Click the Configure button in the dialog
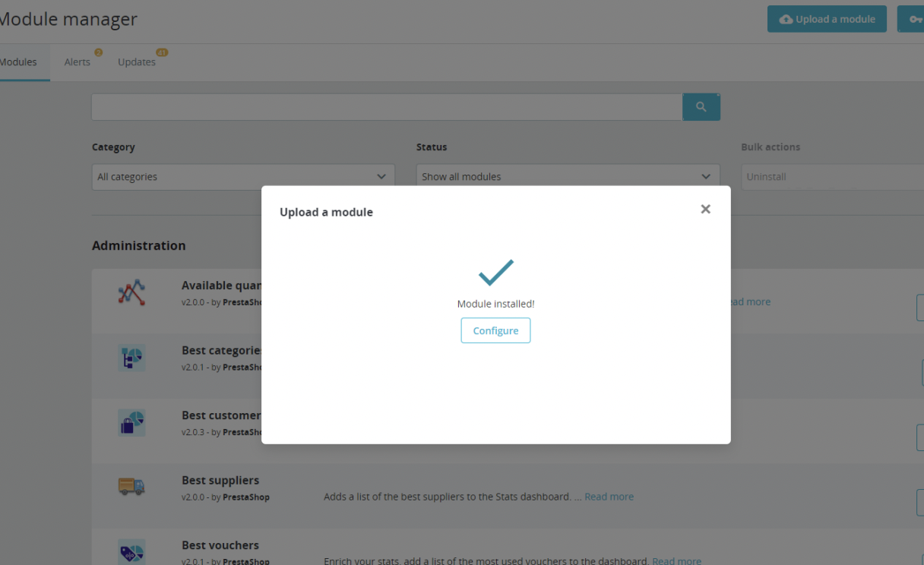 point(495,330)
